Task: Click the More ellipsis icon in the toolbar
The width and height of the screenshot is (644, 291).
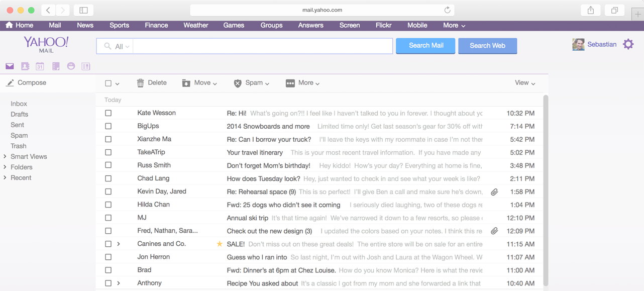Action: point(290,83)
